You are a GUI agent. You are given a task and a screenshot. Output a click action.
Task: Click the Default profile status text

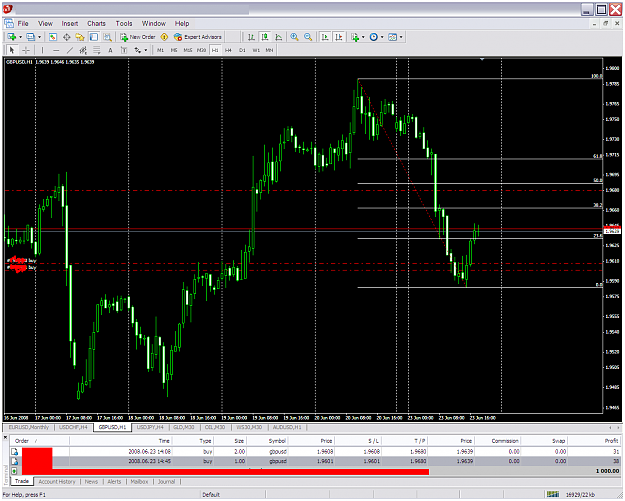[x=211, y=495]
